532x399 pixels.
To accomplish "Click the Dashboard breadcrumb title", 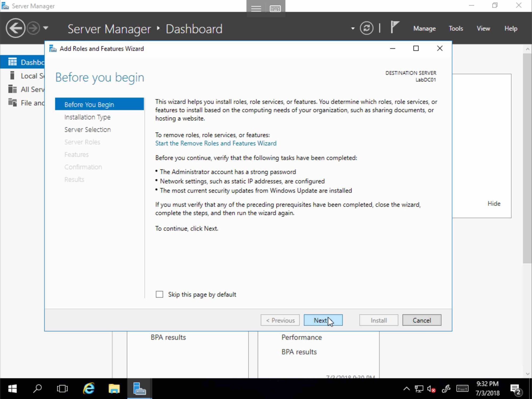I will (194, 29).
